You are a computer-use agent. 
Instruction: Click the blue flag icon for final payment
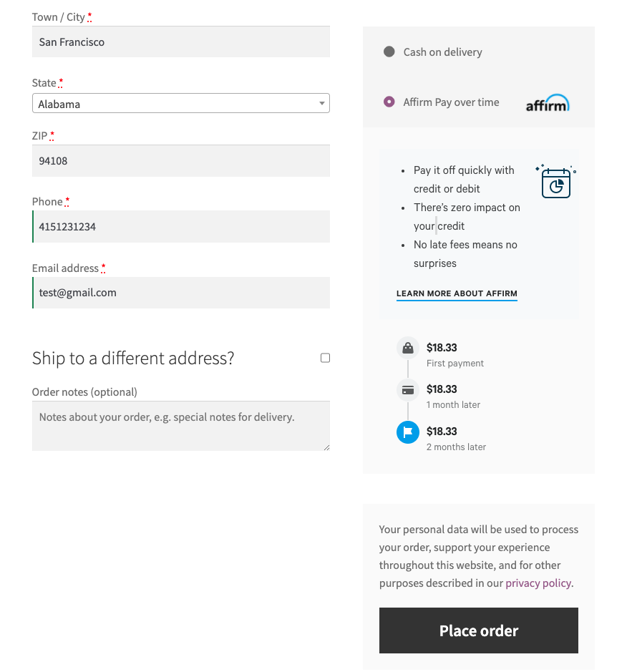[407, 432]
